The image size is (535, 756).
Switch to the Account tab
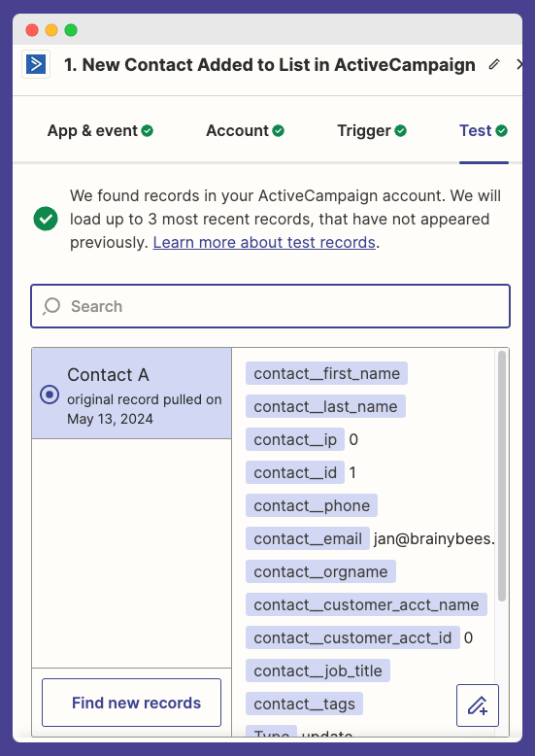[246, 130]
